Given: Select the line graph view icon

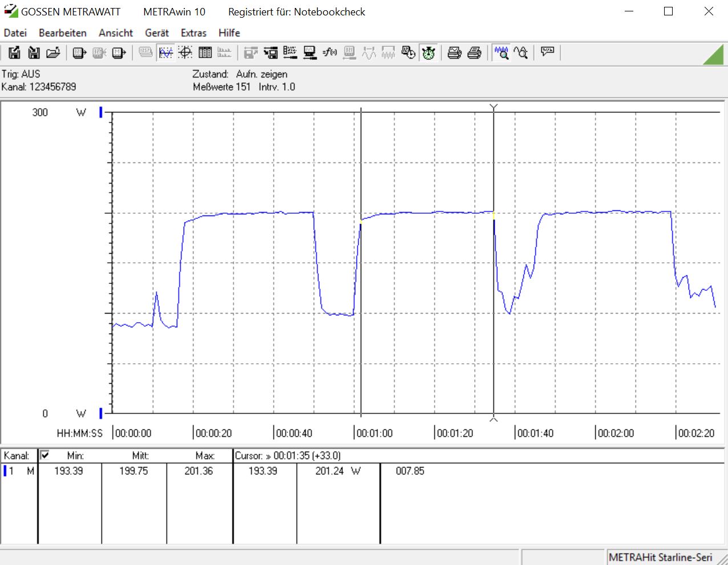Looking at the screenshot, I should 165,53.
